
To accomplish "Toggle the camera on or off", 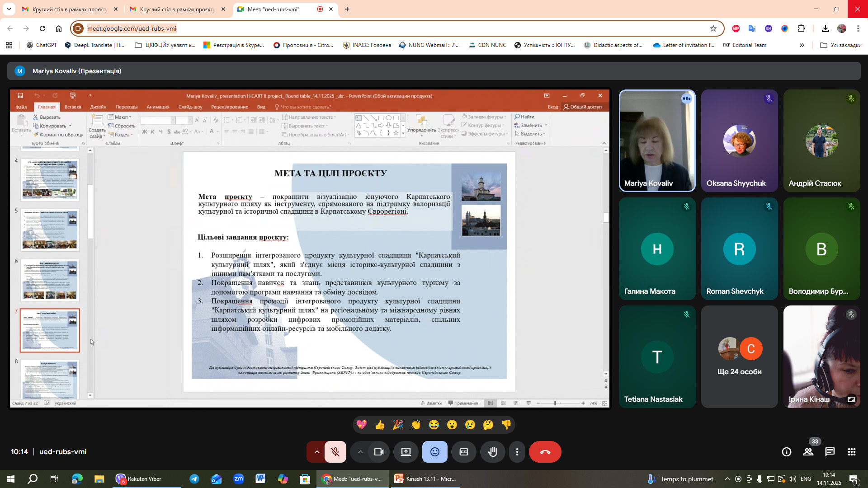I will point(379,452).
